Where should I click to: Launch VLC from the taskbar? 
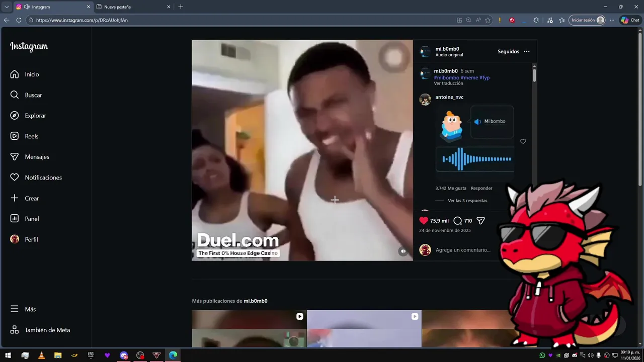[41, 355]
